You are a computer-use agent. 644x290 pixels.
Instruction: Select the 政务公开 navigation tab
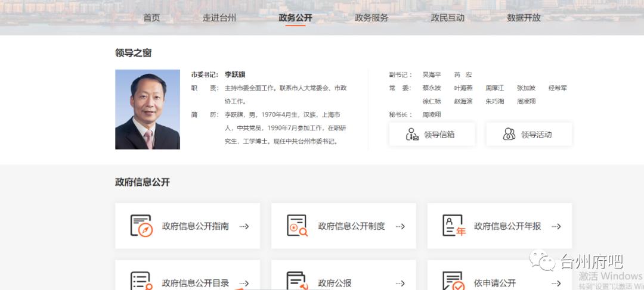pyautogui.click(x=295, y=18)
